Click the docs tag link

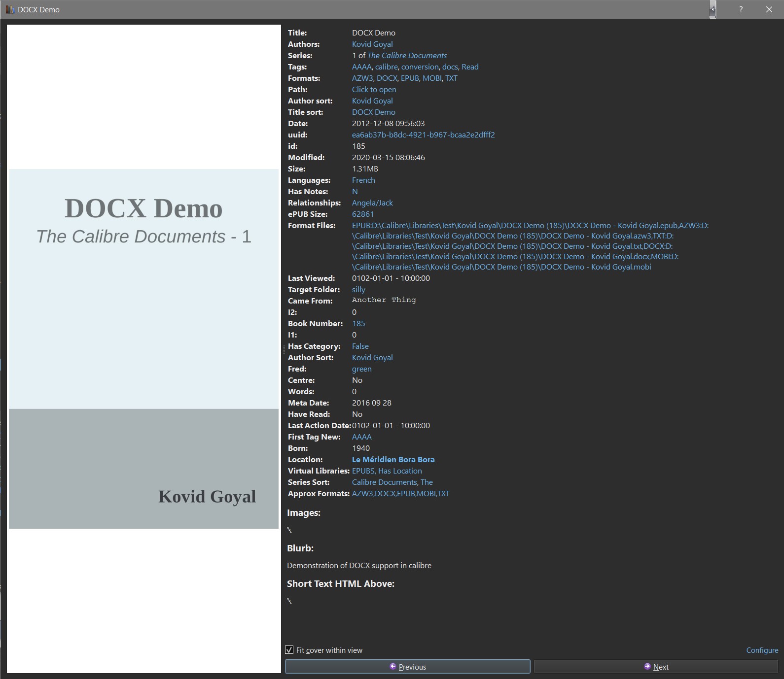tap(450, 67)
